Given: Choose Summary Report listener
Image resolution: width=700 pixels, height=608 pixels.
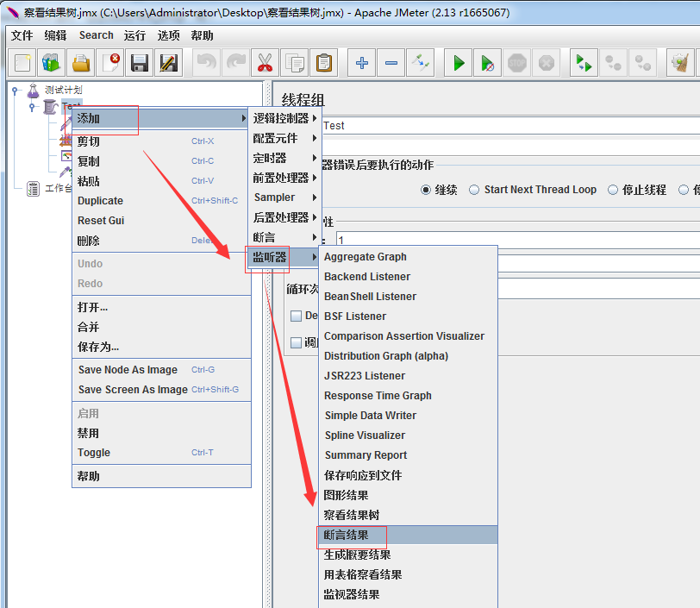Looking at the screenshot, I should click(408, 455).
